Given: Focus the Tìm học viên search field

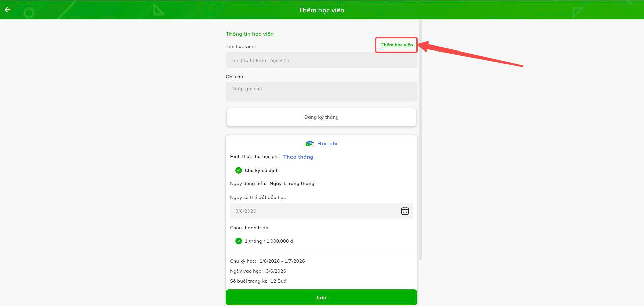Looking at the screenshot, I should coord(321,60).
